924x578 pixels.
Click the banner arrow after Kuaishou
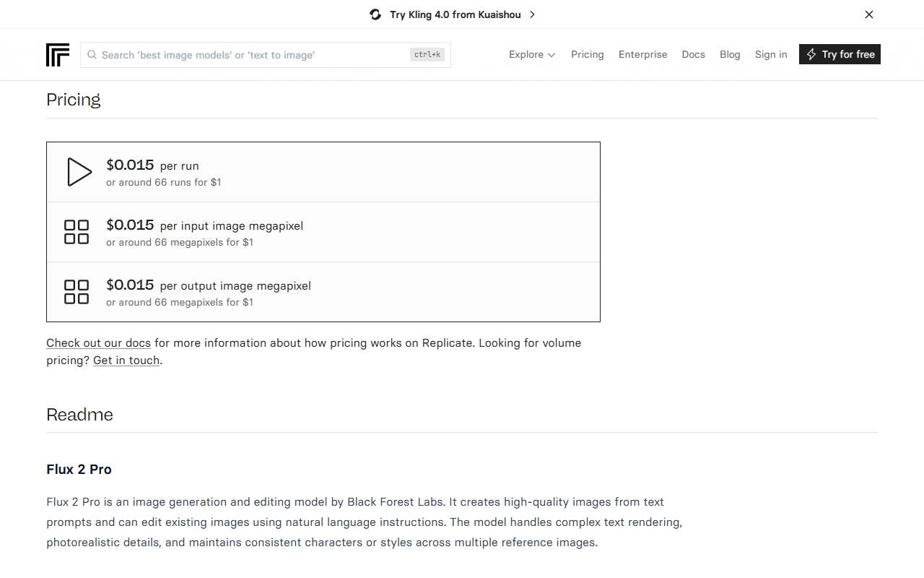532,14
